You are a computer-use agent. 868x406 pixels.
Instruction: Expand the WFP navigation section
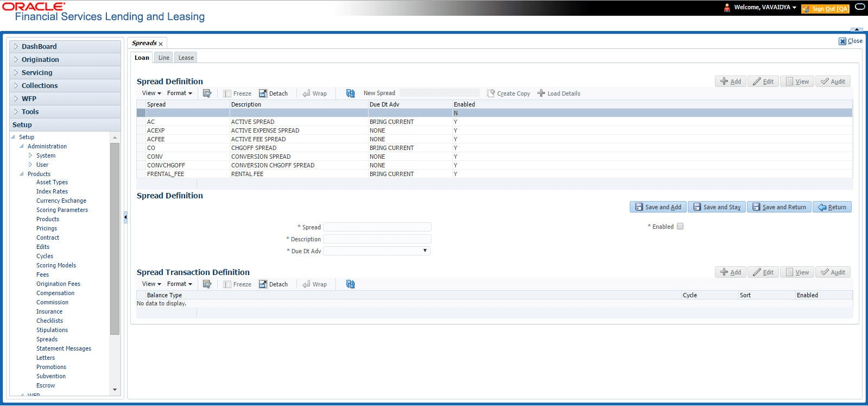pos(16,99)
